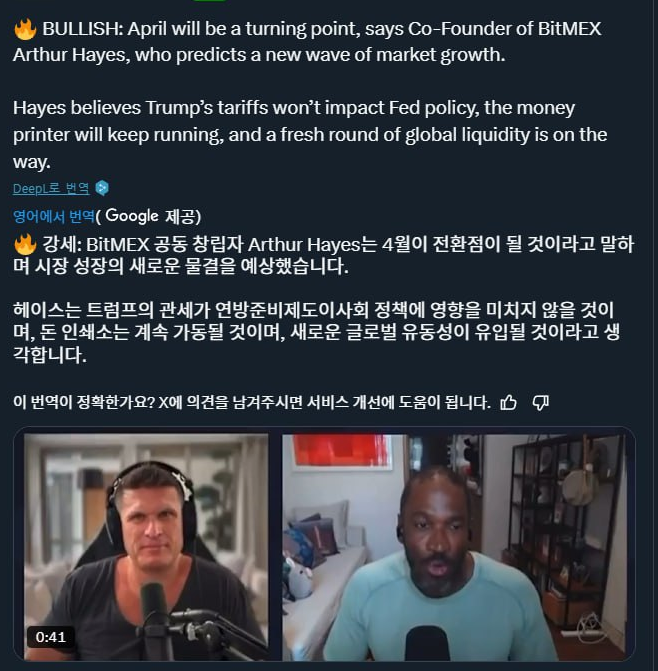
Task: Click the thumbs down translation feedback icon
Action: point(541,402)
